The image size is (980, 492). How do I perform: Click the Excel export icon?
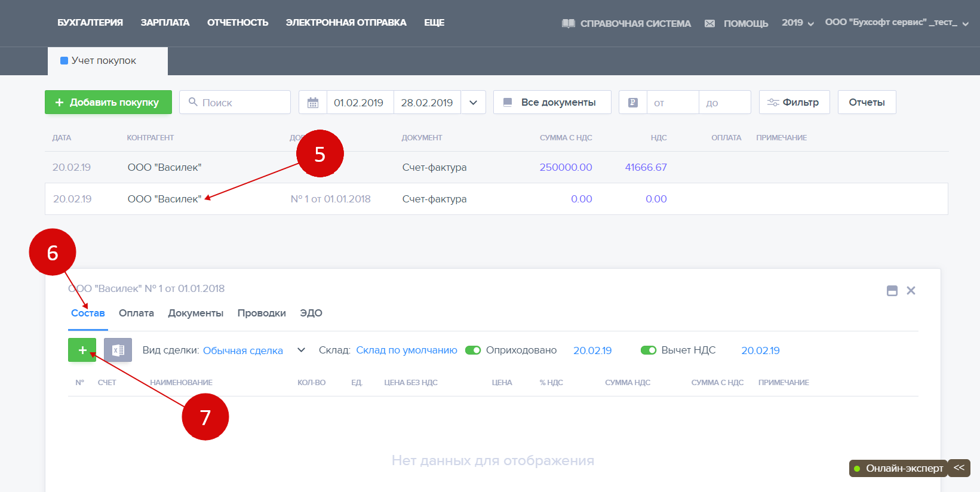pos(118,350)
